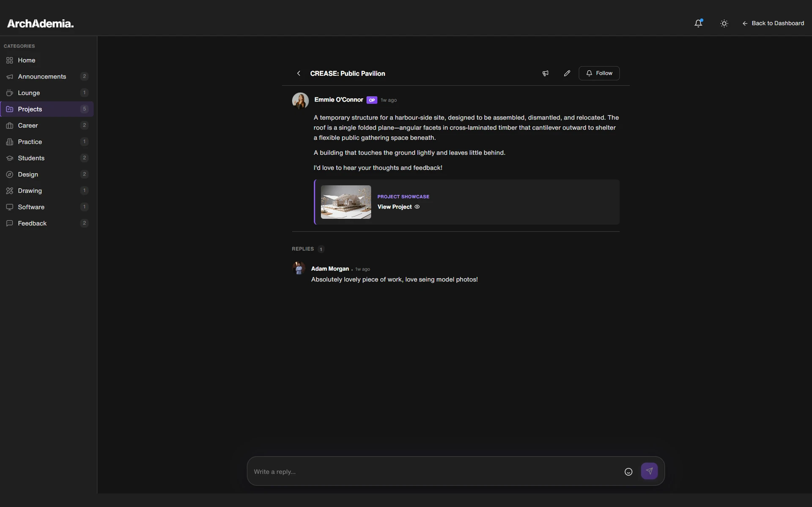Open the Feedback category

point(32,223)
